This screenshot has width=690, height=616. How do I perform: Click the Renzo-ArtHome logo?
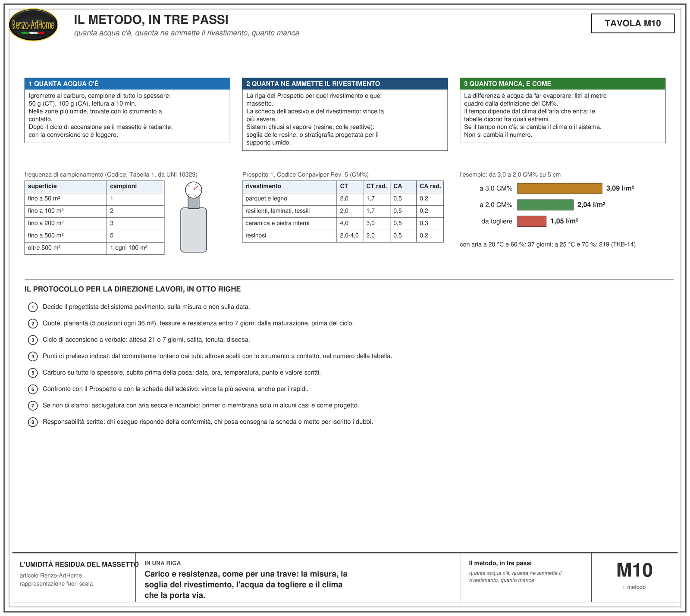point(33,25)
